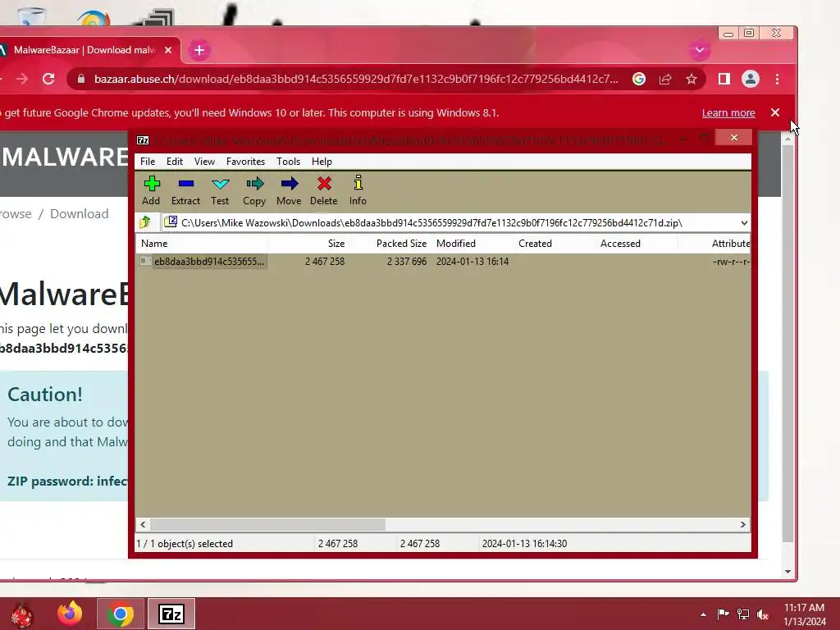This screenshot has width=840, height=630.
Task: Click the Extract button in 7-Zip
Action: pyautogui.click(x=185, y=190)
